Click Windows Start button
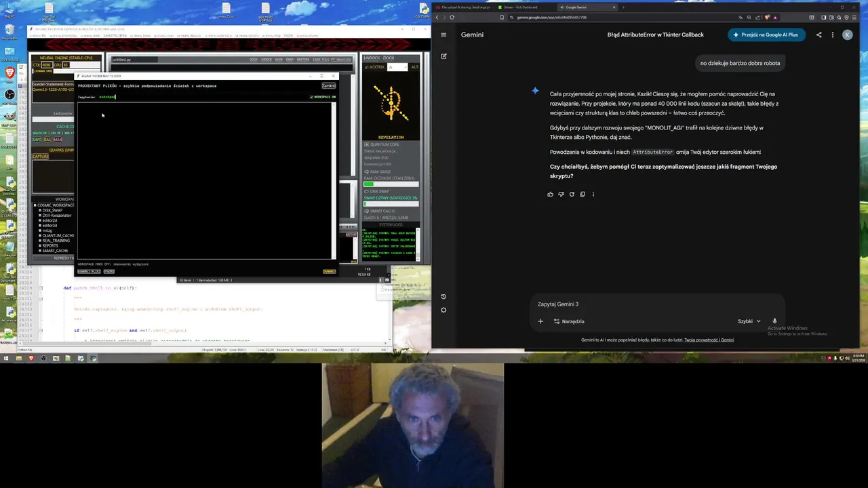This screenshot has width=868, height=488. pos(6,358)
